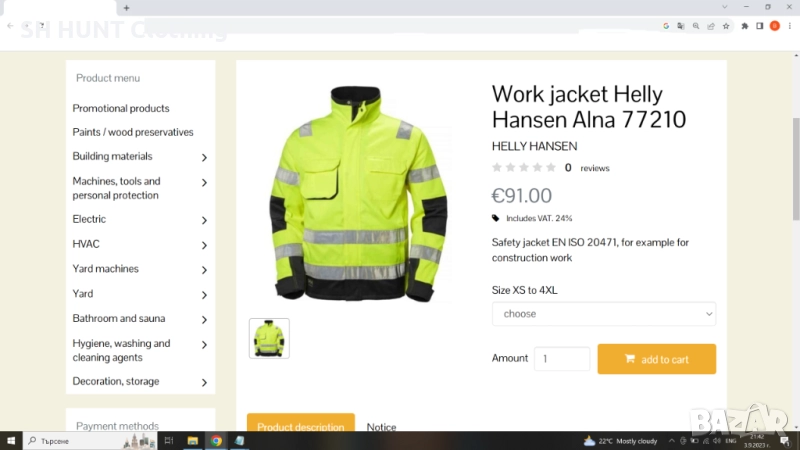
Task: Open the Chrome extensions puzzle icon
Action: [x=745, y=26]
